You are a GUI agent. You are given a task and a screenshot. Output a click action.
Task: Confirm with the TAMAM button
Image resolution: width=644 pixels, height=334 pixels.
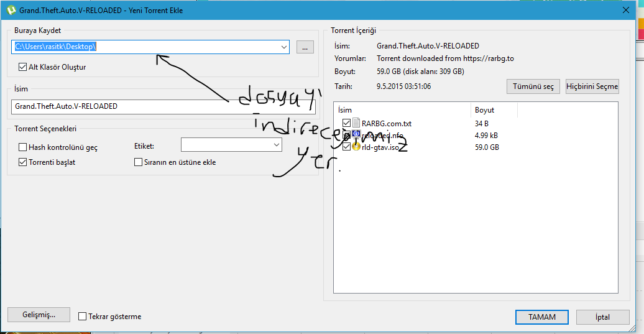pyautogui.click(x=541, y=317)
